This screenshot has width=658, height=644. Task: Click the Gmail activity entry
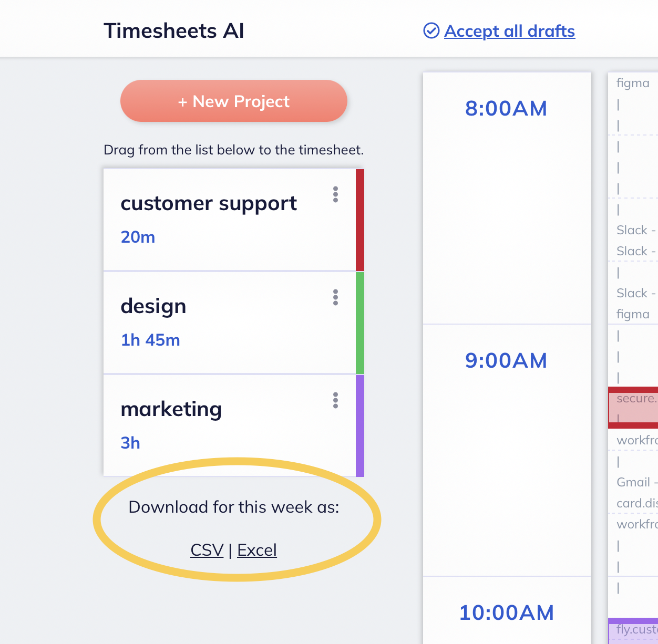(636, 482)
